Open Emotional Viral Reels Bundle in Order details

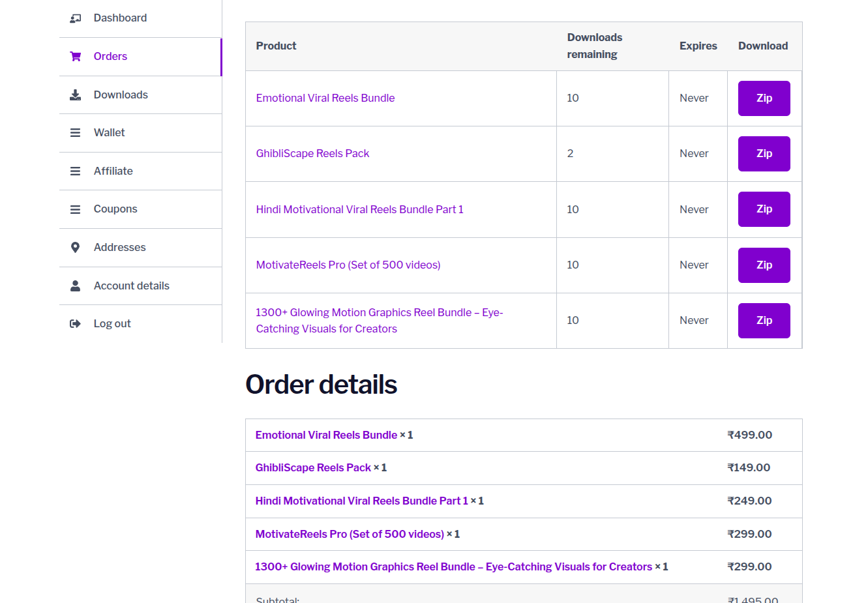pos(326,435)
